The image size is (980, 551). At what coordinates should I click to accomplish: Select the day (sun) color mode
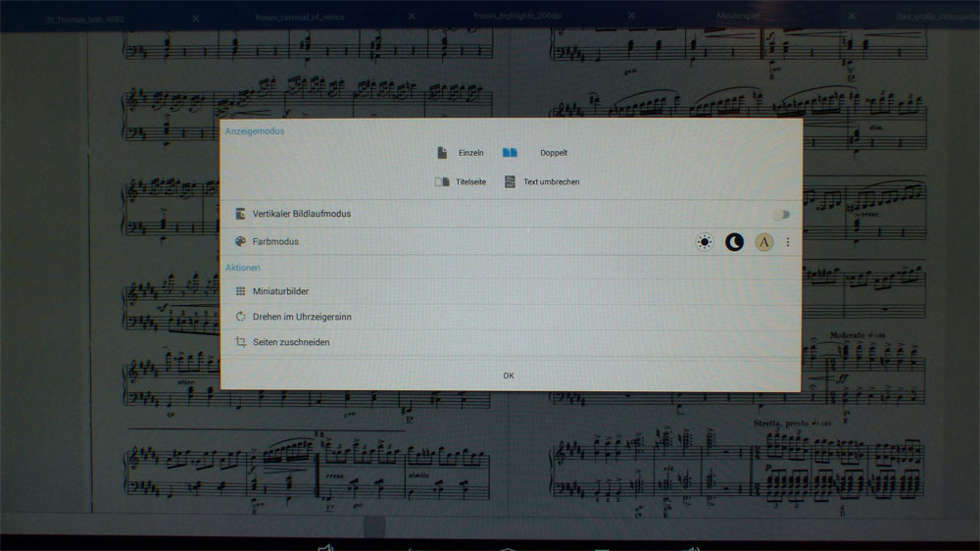click(705, 242)
